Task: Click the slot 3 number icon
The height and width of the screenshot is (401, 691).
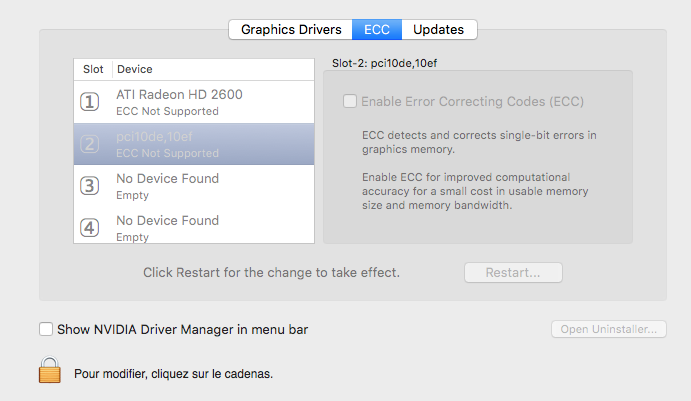Action: click(x=89, y=186)
